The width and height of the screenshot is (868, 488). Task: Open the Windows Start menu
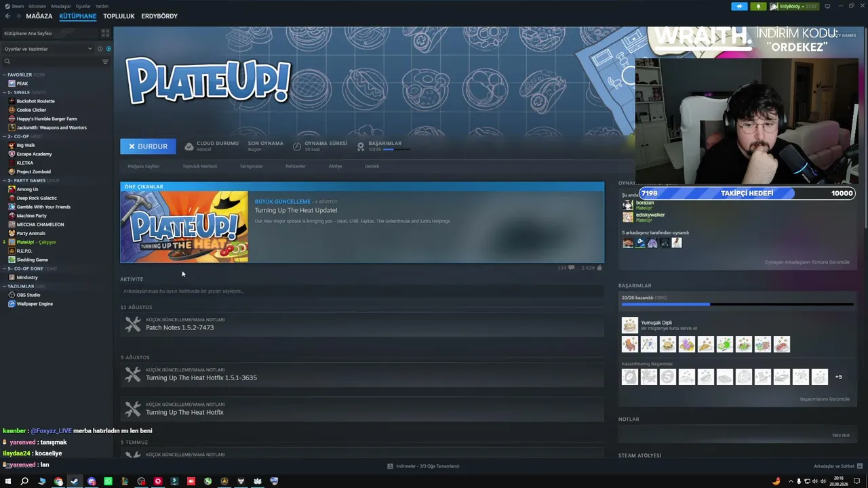tap(8, 481)
